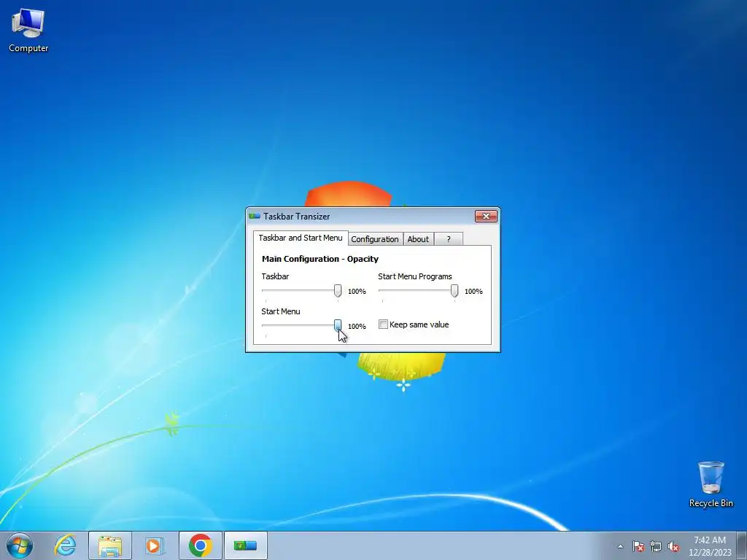Open the About tab

418,239
